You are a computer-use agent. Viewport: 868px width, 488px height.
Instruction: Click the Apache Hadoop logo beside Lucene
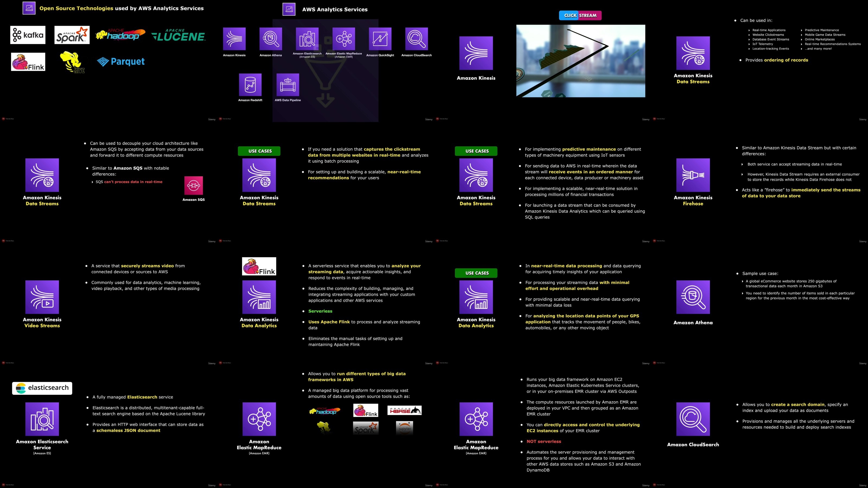pos(120,35)
